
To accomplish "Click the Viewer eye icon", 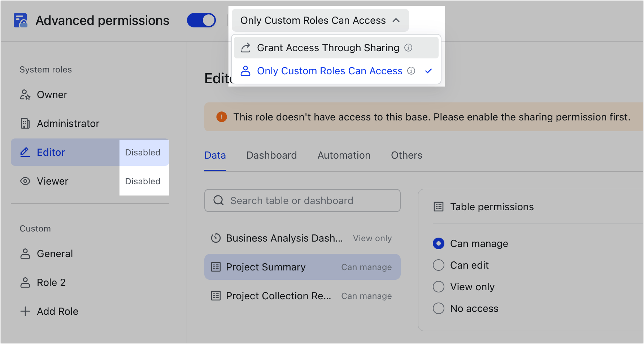I will pos(25,181).
